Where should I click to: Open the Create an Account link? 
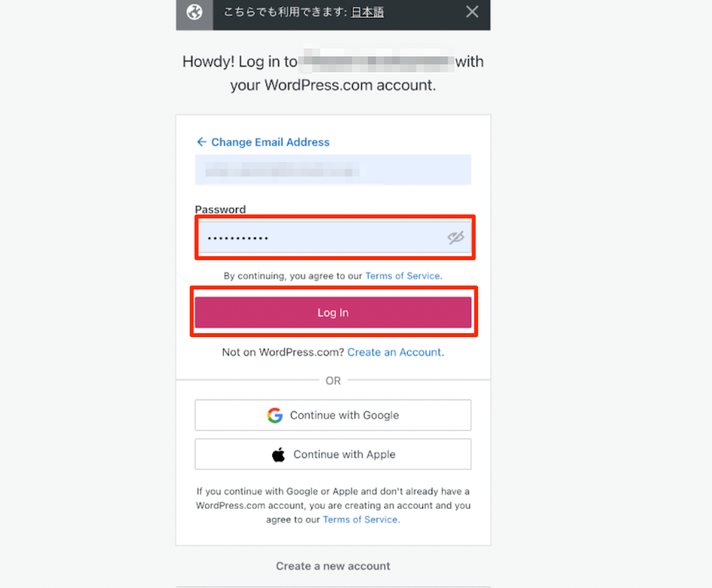394,352
